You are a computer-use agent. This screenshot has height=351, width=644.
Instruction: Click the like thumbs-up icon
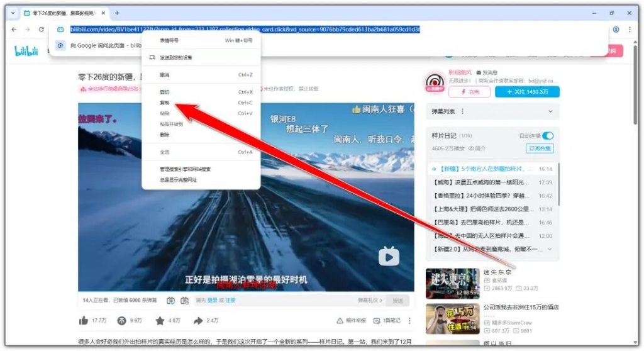[84, 321]
